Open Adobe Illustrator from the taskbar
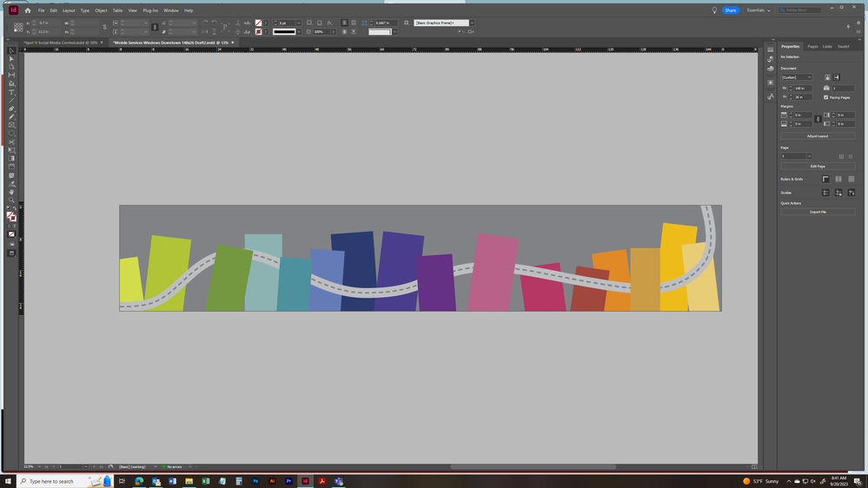The height and width of the screenshot is (488, 868). (x=272, y=481)
